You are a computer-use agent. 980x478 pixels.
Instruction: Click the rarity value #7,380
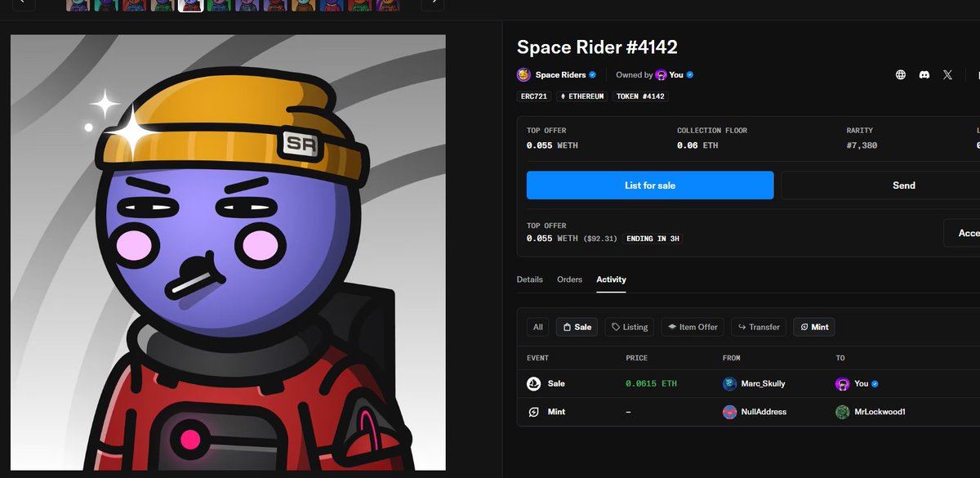coord(862,145)
